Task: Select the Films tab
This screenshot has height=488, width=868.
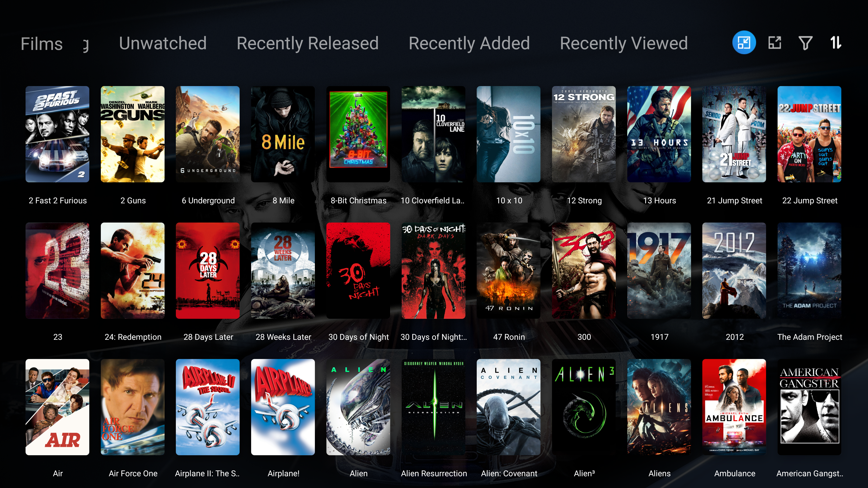Action: point(42,44)
